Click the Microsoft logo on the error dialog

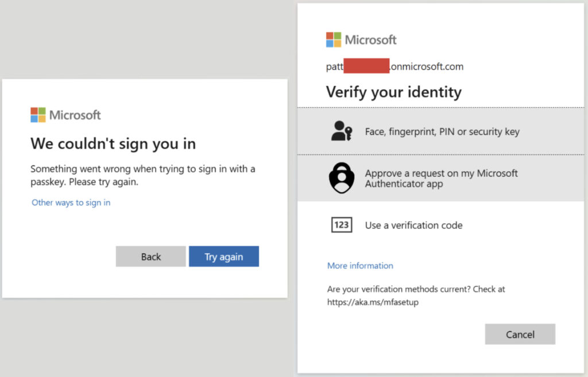pos(65,115)
